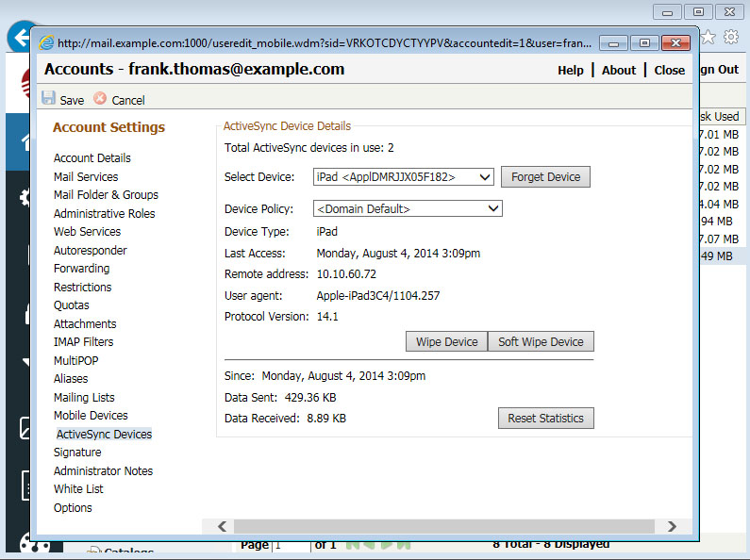Image resolution: width=750 pixels, height=560 pixels.
Task: Click the left scroll arrow on horizontal scrollbar
Action: tap(223, 527)
